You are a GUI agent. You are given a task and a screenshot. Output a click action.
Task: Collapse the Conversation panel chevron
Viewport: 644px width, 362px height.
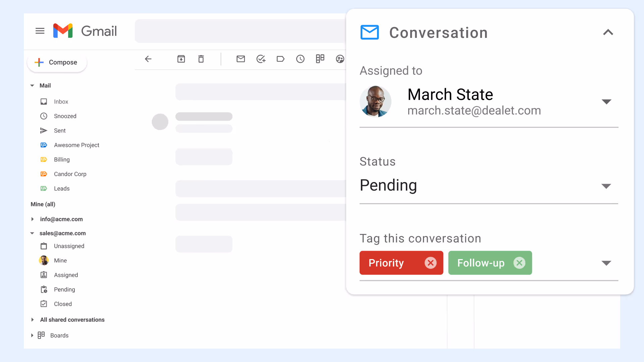[608, 33]
